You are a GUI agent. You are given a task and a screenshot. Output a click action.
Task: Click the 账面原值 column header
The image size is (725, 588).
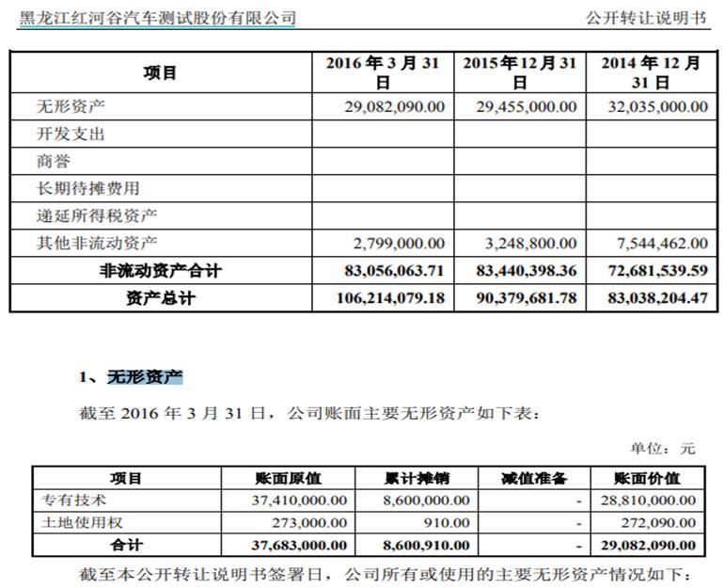pos(288,478)
